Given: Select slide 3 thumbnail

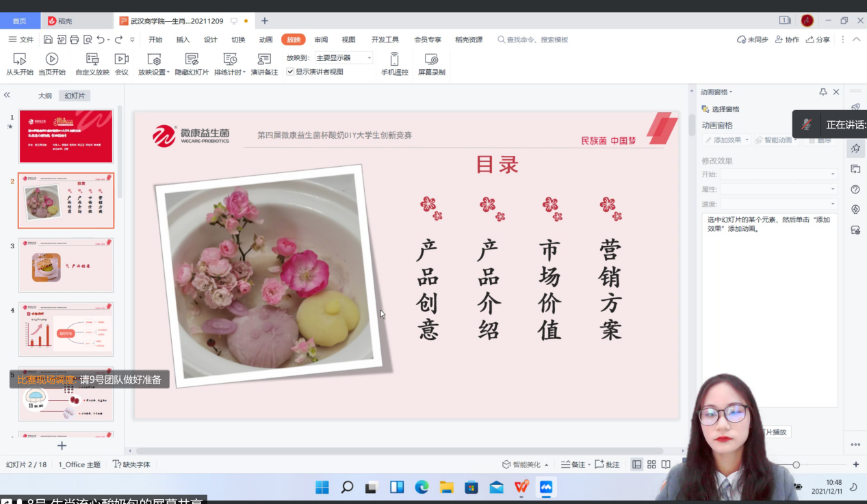Looking at the screenshot, I should 66,265.
